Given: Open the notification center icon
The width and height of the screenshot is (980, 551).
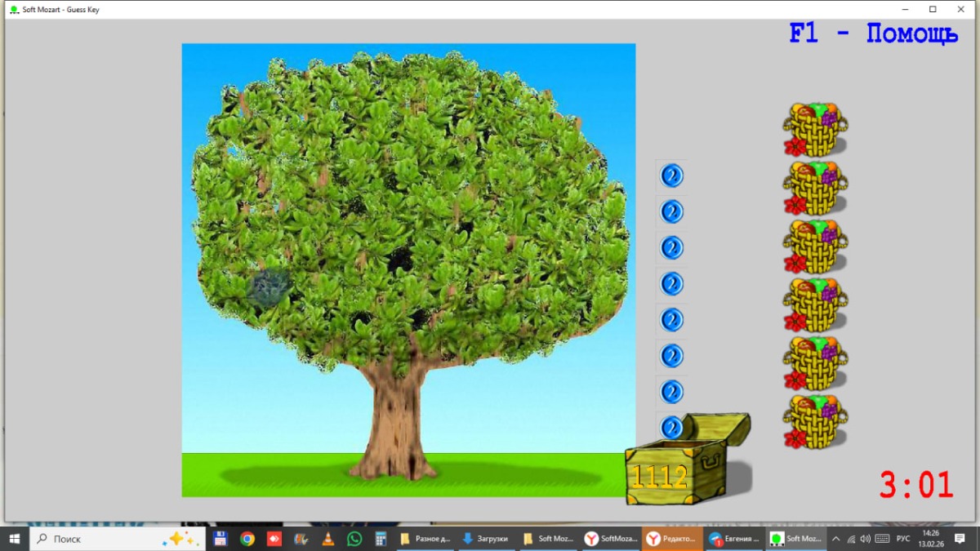Looking at the screenshot, I should [x=960, y=539].
